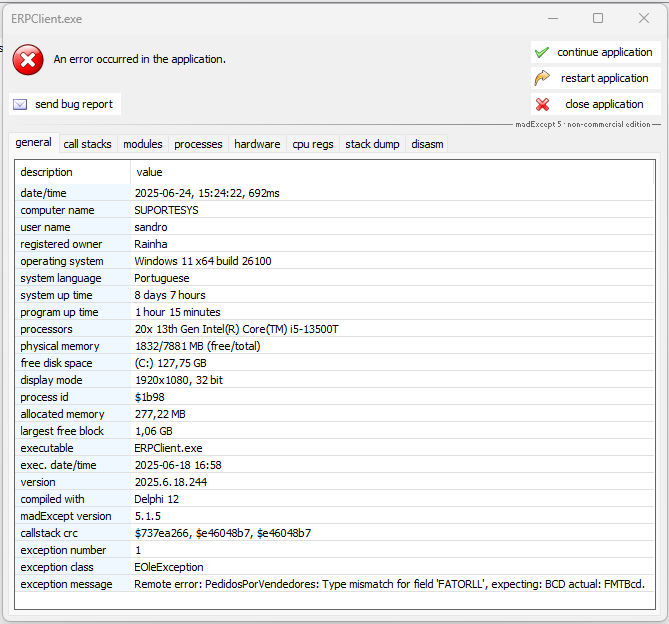669x624 pixels.
Task: Maximize the ERPClient.exe window
Action: pos(598,18)
